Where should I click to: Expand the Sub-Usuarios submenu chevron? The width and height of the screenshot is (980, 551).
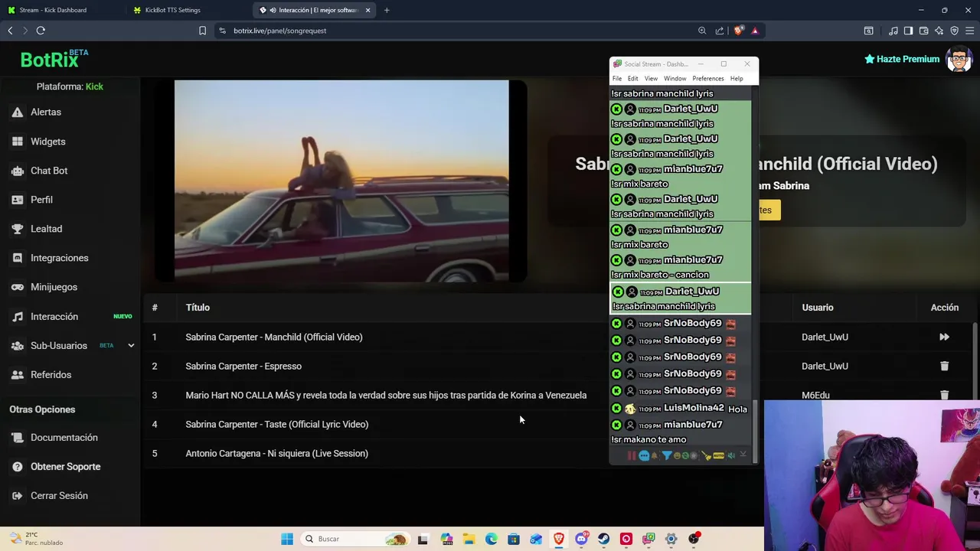[131, 345]
